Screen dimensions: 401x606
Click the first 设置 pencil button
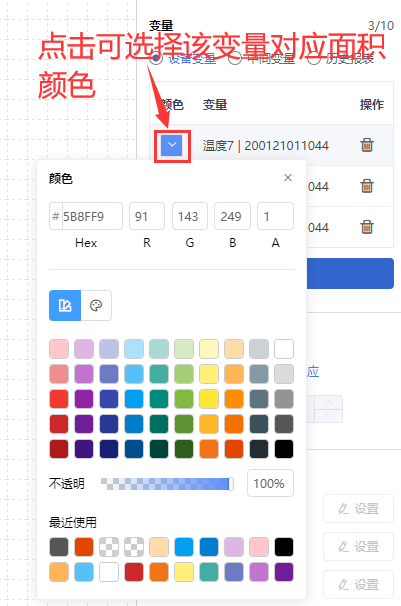358,509
